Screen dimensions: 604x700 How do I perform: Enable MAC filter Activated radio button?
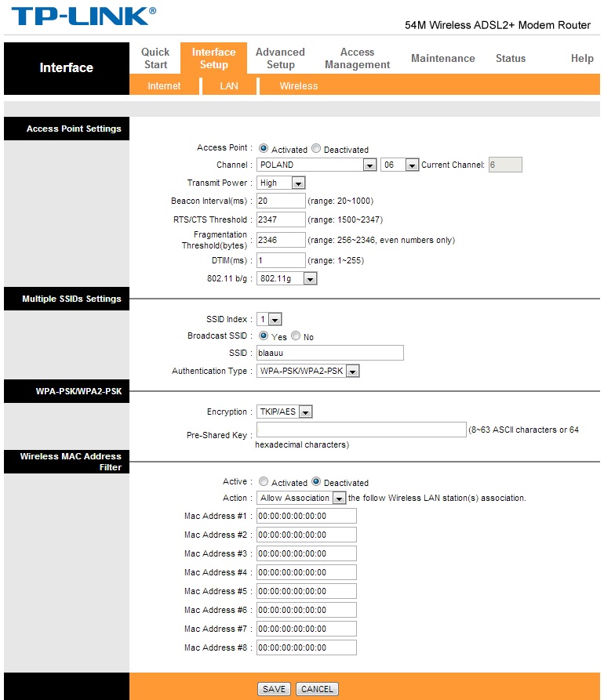point(264,482)
